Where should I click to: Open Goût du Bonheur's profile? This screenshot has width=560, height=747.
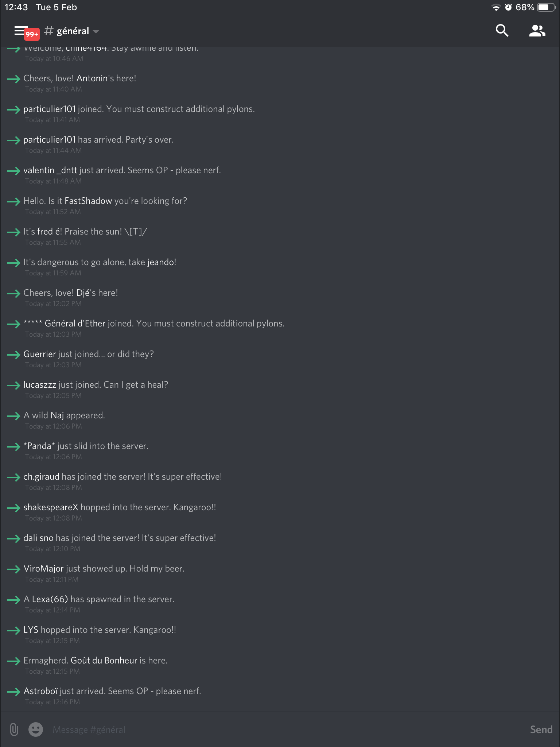tap(104, 661)
